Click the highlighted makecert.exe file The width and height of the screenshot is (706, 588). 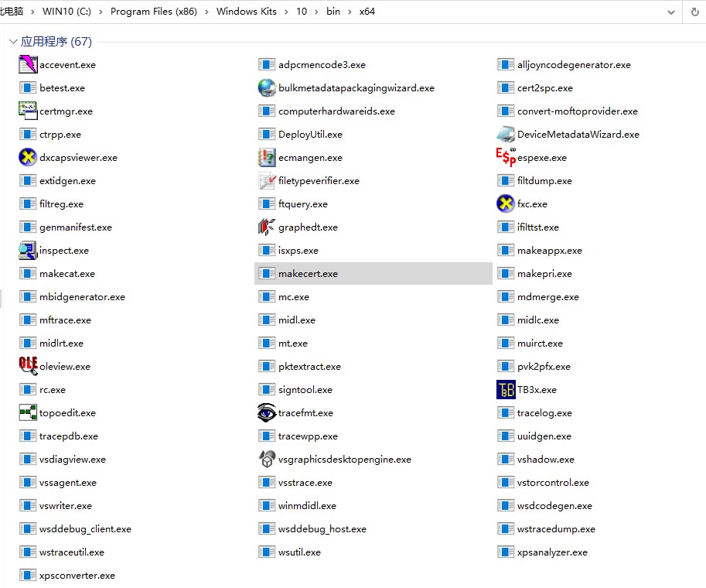tap(308, 274)
